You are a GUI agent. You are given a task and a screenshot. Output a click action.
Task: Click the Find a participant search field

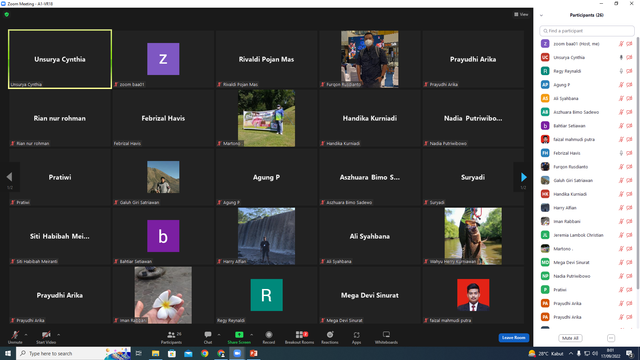(587, 31)
